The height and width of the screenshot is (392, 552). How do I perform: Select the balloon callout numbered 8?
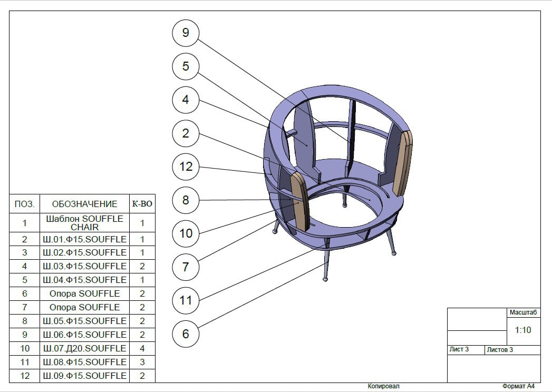coord(186,200)
